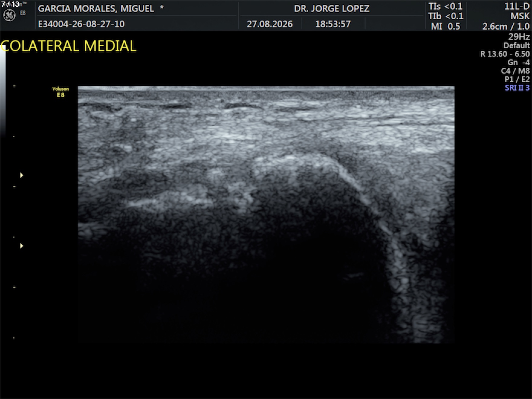The height and width of the screenshot is (399, 532).
Task: Select the upper focal zone arrow marker
Action: (x=21, y=175)
